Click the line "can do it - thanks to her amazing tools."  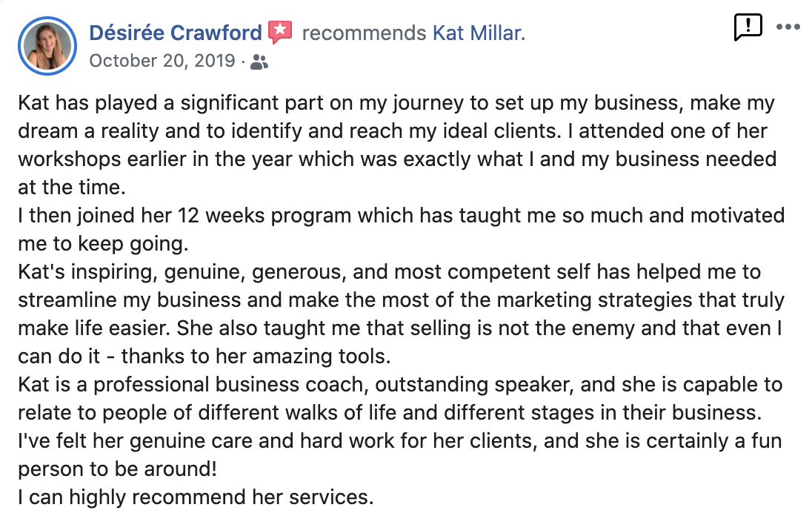click(x=204, y=357)
